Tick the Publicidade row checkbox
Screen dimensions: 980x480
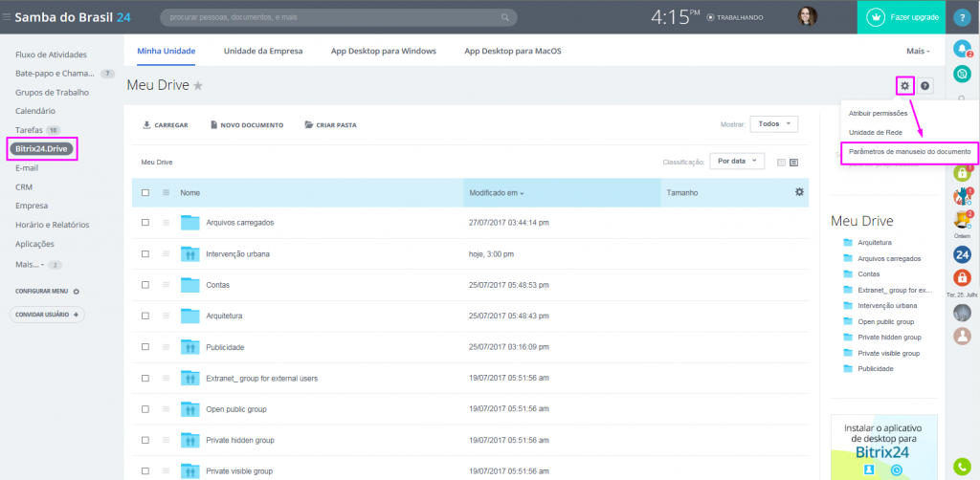145,346
